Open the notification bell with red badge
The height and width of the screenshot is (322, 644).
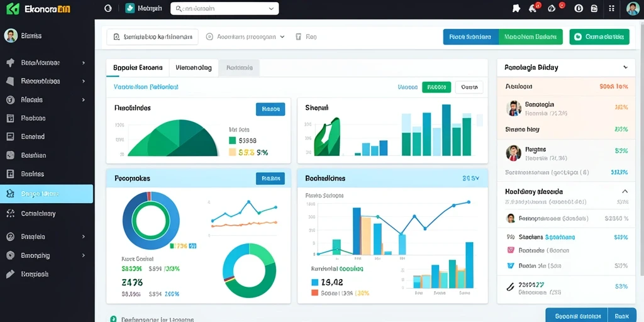[533, 8]
